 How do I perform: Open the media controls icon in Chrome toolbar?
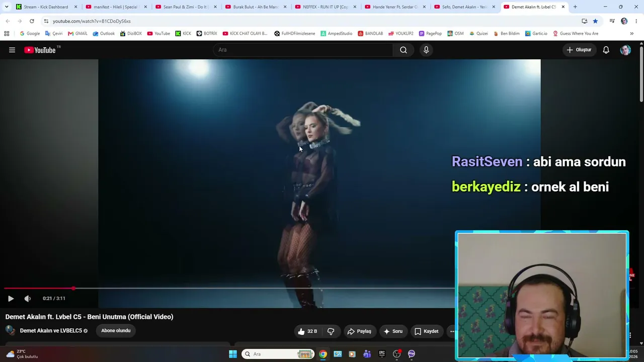[612, 21]
